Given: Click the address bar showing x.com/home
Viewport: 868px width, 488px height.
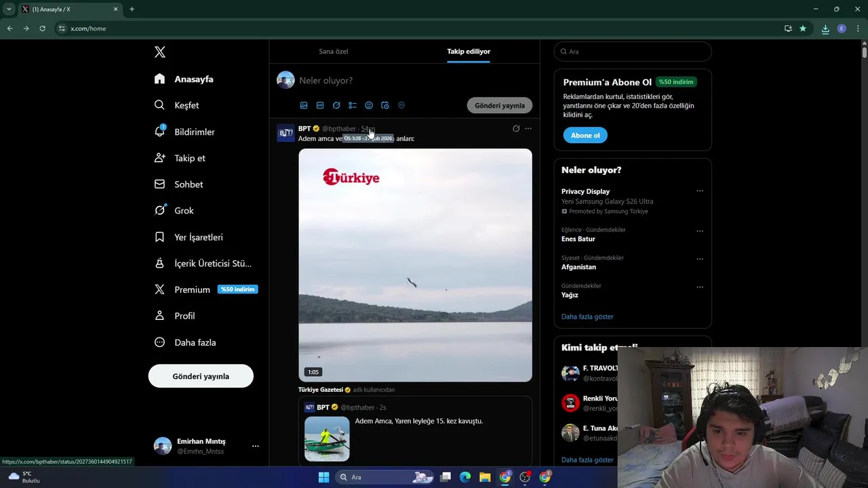Looking at the screenshot, I should coord(417,28).
